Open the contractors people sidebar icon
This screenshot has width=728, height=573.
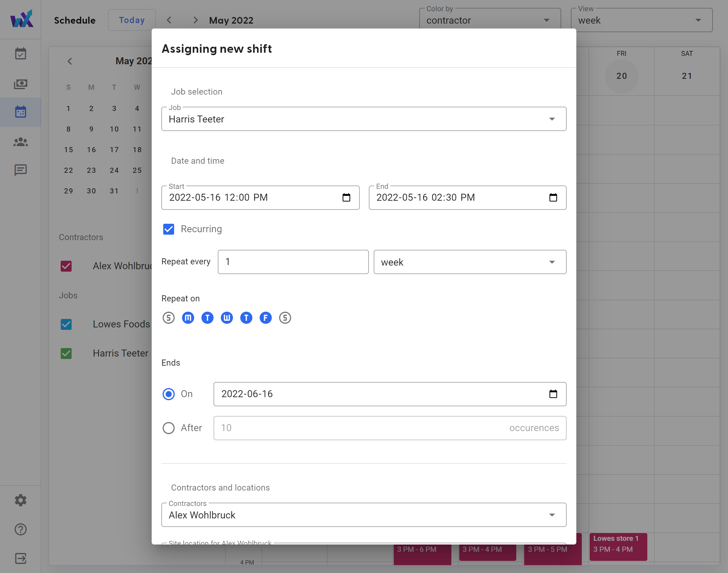(20, 142)
